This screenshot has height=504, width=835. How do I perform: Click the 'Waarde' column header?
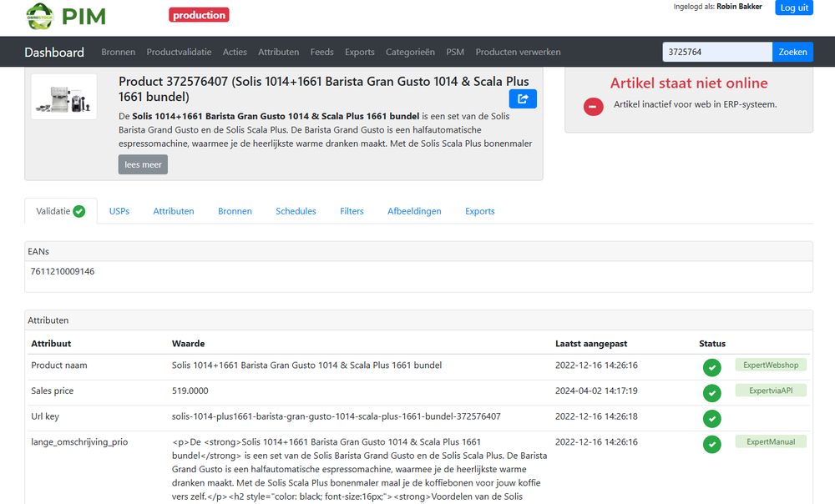click(188, 344)
